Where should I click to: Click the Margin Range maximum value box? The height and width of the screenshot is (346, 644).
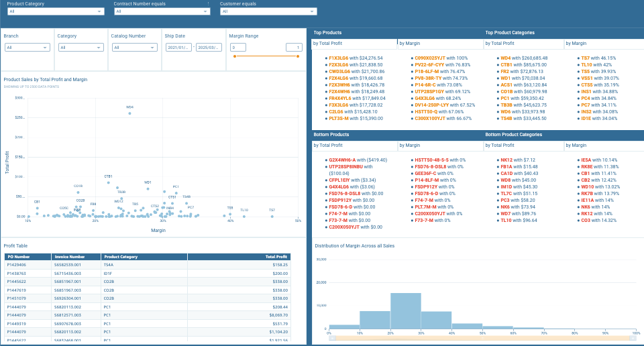coord(294,48)
